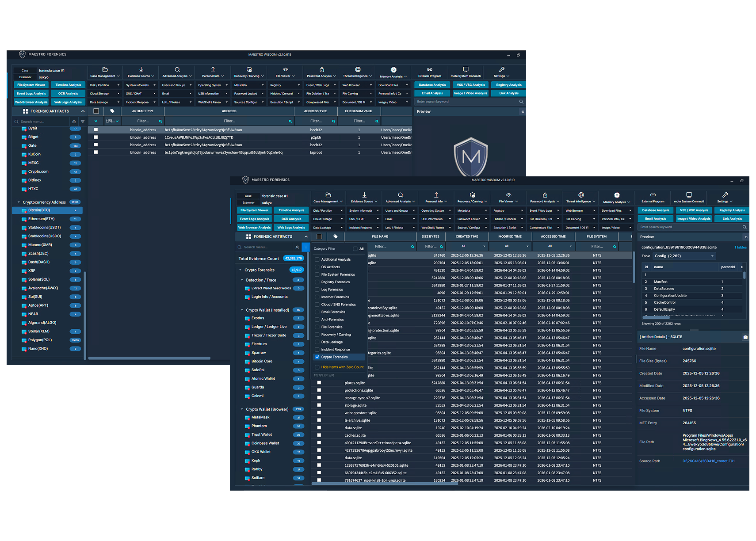Open Password Analysis lock in front window
756x541 pixels.
545,195
